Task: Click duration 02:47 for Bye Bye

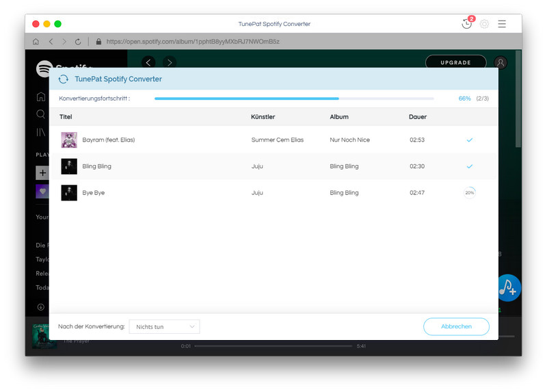Action: pyautogui.click(x=417, y=192)
